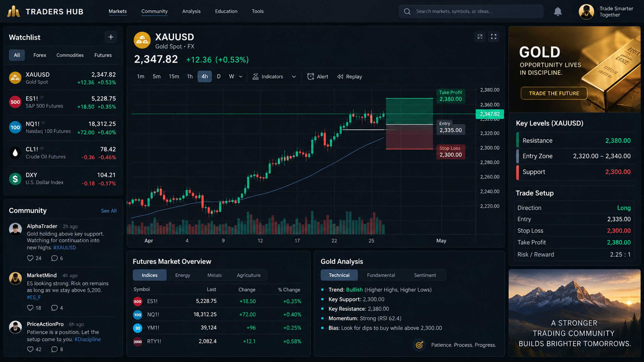Click See All in the Community panel
644x362 pixels.
tap(109, 211)
